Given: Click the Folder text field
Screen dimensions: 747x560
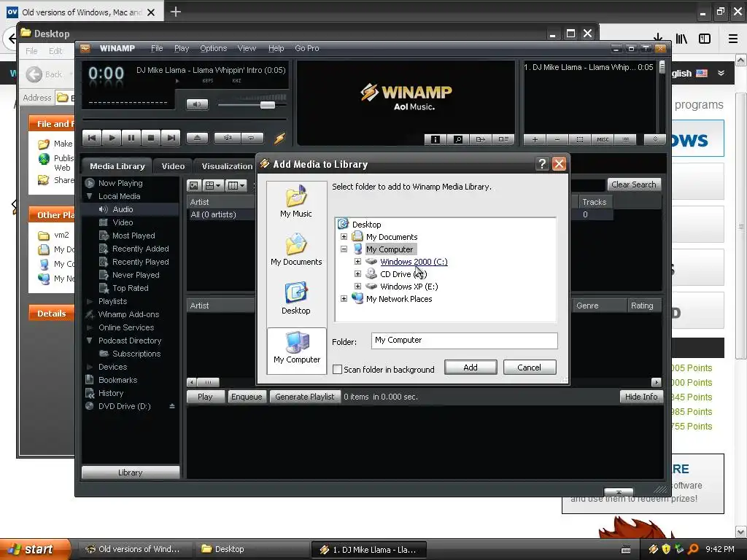Looking at the screenshot, I should [x=464, y=340].
